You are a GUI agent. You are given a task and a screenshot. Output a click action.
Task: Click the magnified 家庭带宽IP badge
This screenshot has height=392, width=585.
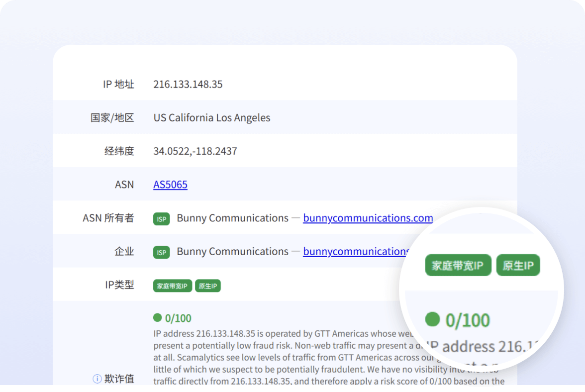[x=458, y=266]
